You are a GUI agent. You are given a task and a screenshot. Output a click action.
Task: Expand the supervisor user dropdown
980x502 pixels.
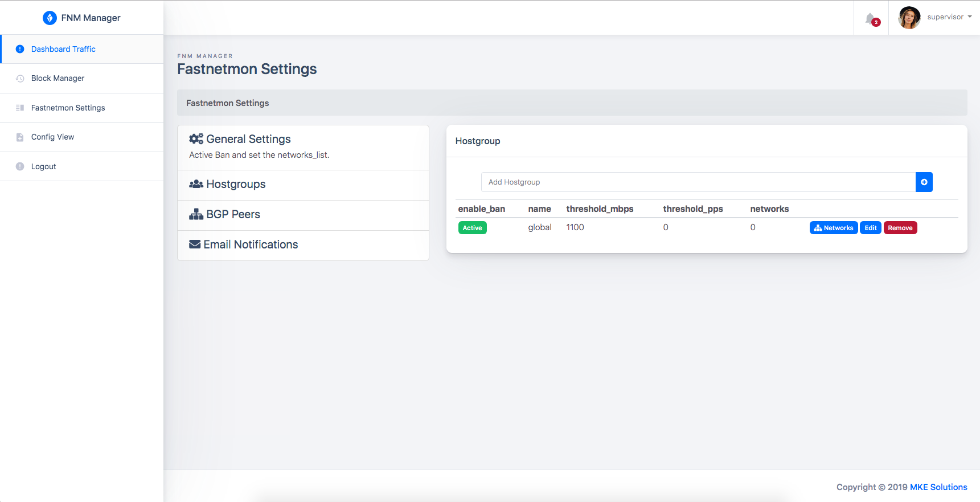(x=949, y=17)
